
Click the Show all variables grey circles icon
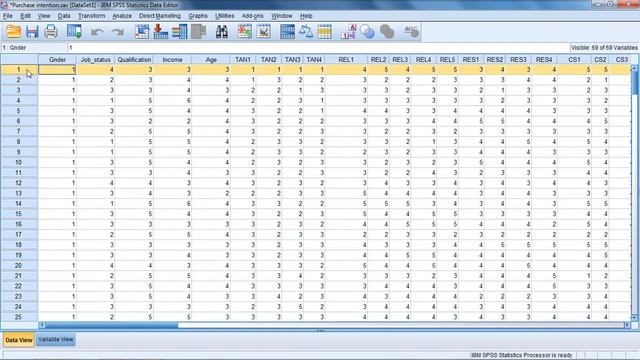pyautogui.click(x=387, y=32)
